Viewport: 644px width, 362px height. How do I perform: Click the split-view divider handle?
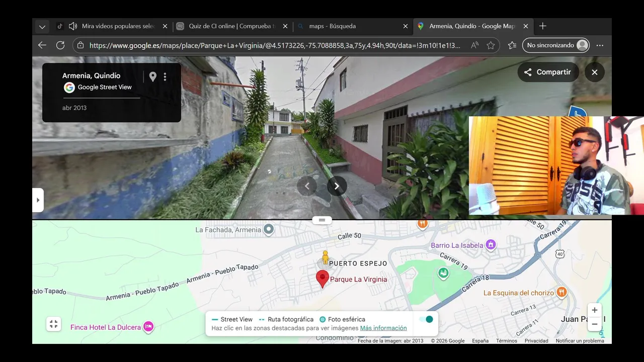322,220
